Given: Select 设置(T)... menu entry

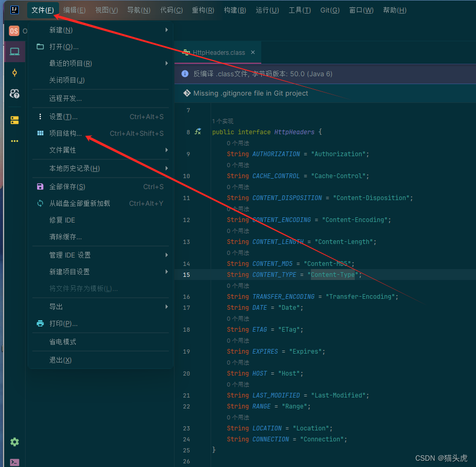Looking at the screenshot, I should pyautogui.click(x=100, y=116).
